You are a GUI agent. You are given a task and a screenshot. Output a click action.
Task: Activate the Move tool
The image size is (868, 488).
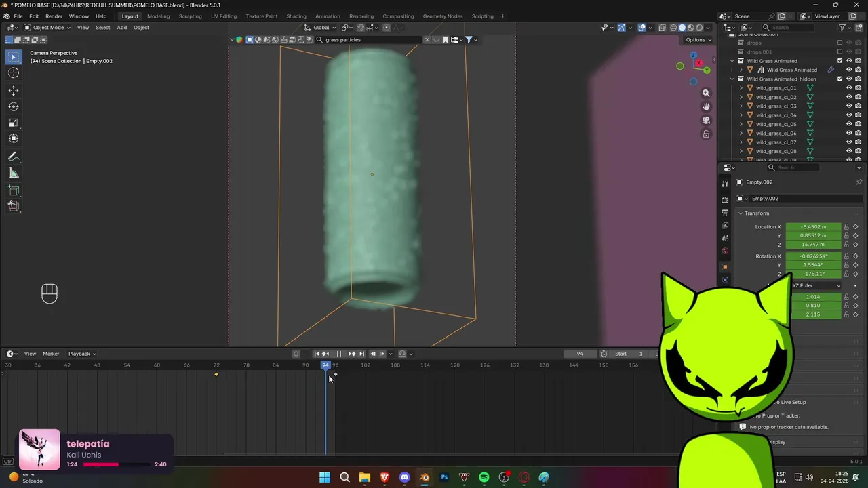(x=14, y=90)
